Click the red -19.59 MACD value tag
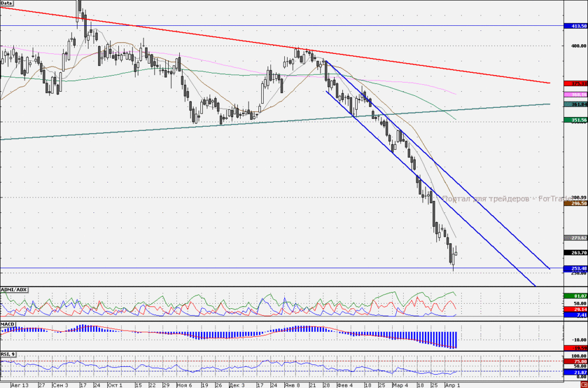The image size is (588, 388). (x=575, y=348)
